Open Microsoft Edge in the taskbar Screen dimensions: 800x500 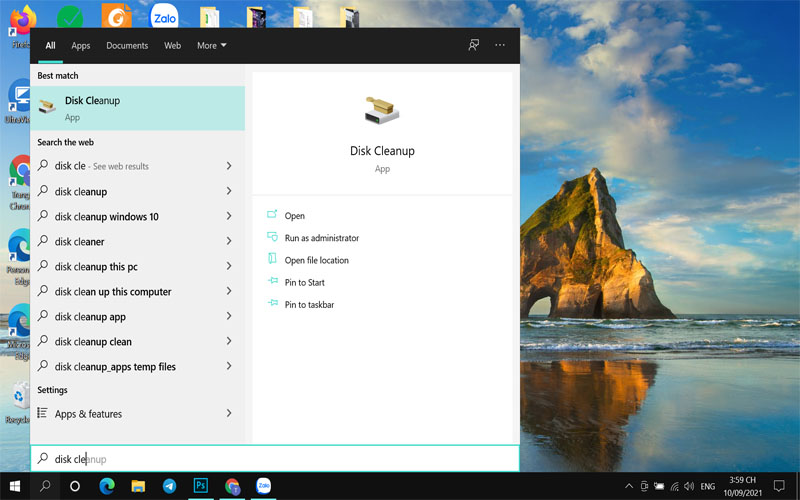[x=107, y=486]
